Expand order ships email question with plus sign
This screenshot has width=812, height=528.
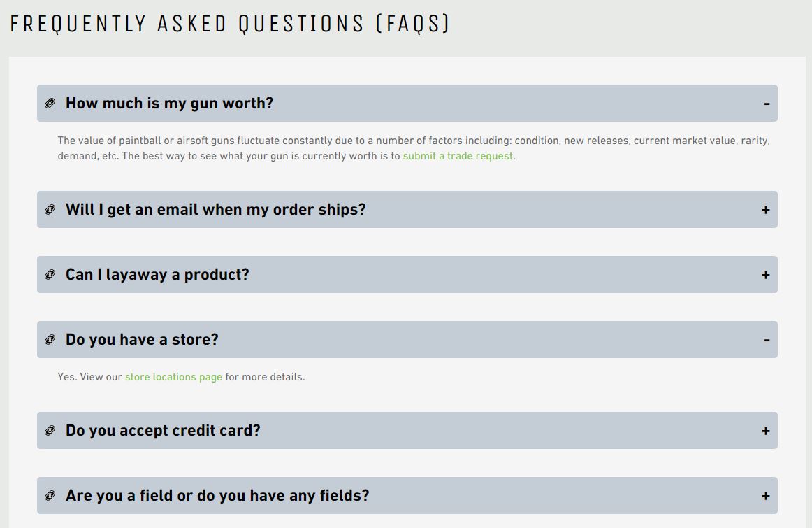point(766,210)
